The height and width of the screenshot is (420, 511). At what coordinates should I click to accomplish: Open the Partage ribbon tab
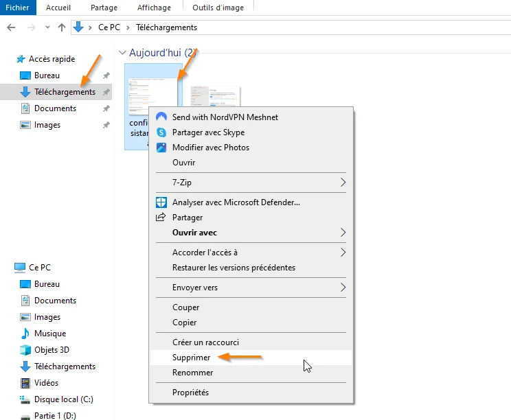[104, 8]
